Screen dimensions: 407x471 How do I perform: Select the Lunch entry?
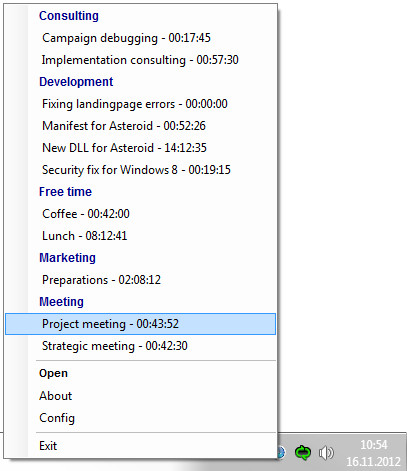pos(140,236)
